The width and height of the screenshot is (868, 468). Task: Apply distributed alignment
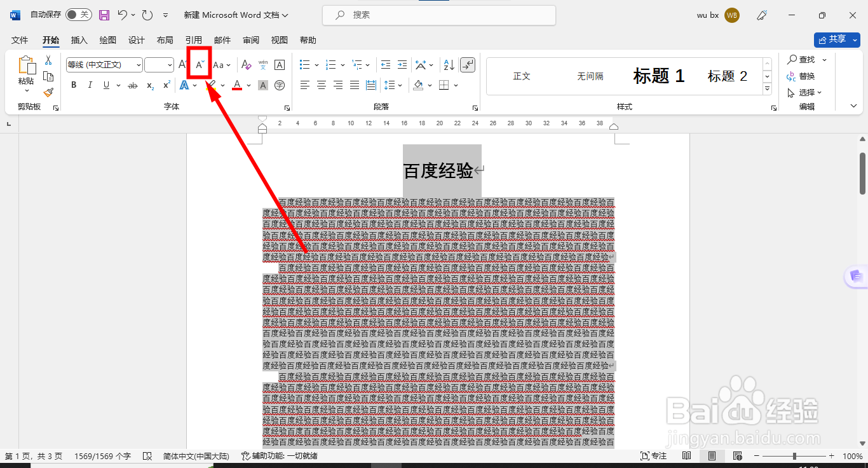(371, 85)
